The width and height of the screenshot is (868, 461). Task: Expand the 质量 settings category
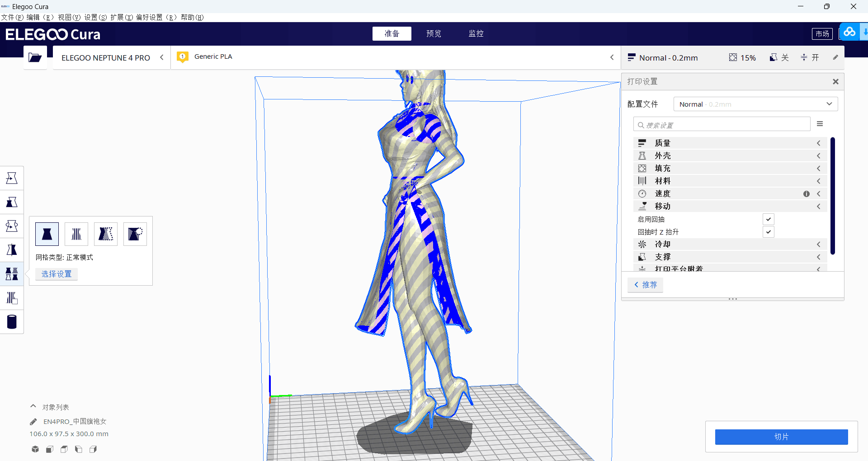point(730,143)
